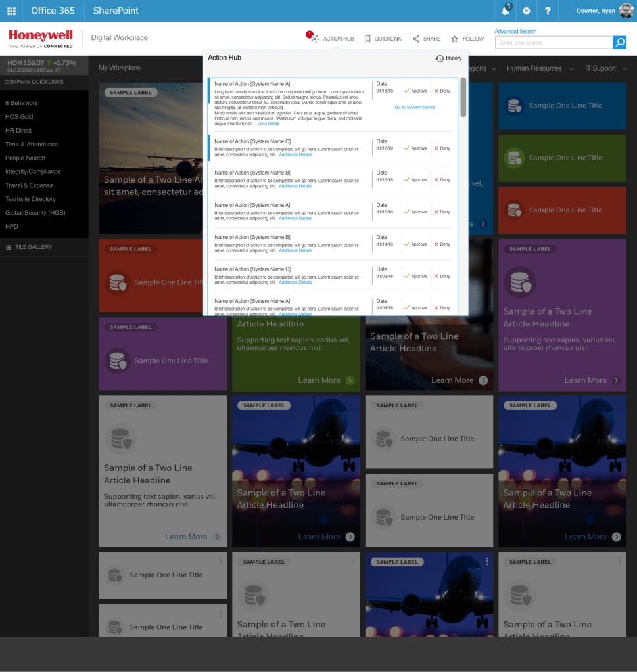Follow this page using star icon

[454, 39]
